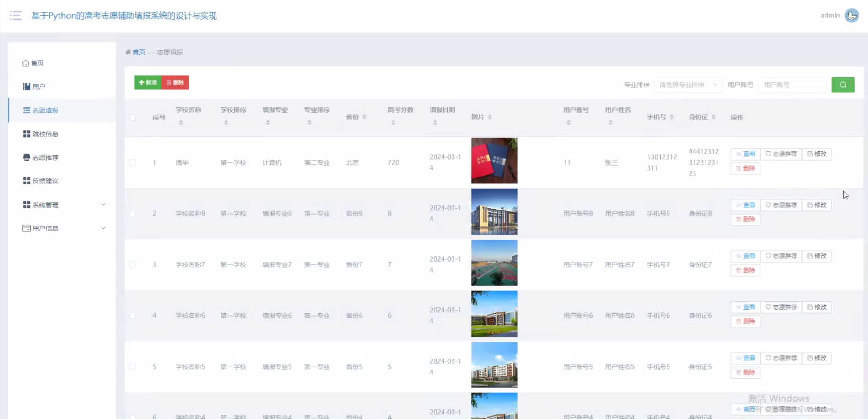
Task: Sort by 图片 column arrows
Action: pos(490,117)
